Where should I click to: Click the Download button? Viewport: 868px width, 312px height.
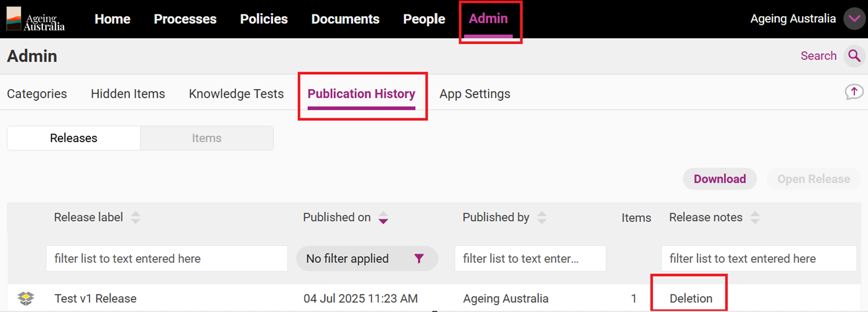719,179
